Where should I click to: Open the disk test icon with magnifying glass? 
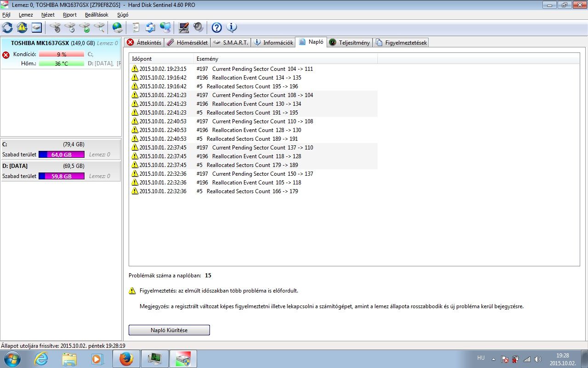click(x=99, y=28)
